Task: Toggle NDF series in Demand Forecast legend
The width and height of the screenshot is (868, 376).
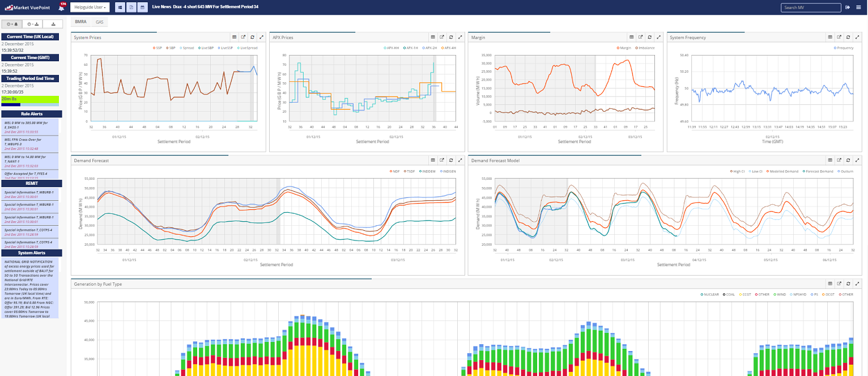Action: 394,171
